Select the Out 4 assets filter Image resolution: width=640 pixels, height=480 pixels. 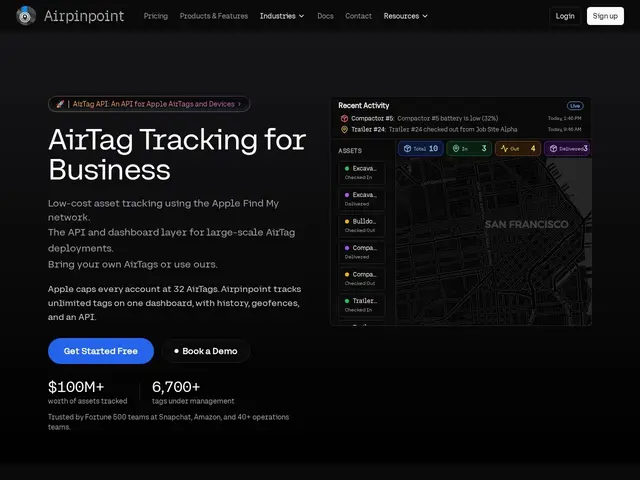(x=518, y=149)
